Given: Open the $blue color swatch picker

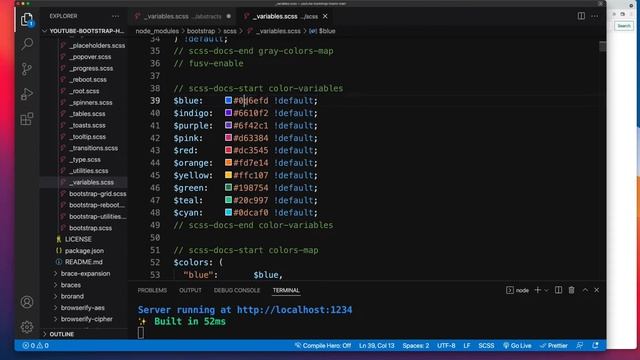Looking at the screenshot, I should 229,100.
